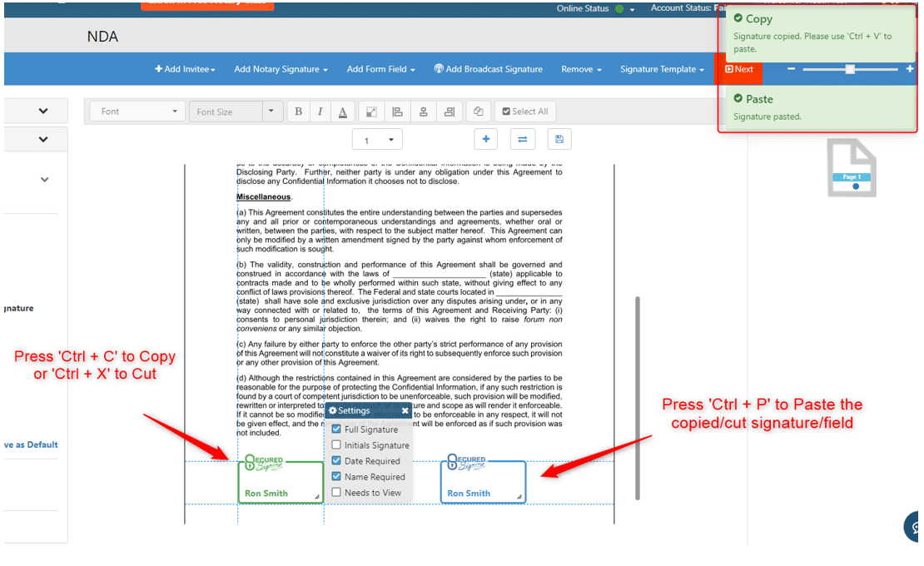Open the Font dropdown
Screen dimensions: 924x566
point(138,112)
